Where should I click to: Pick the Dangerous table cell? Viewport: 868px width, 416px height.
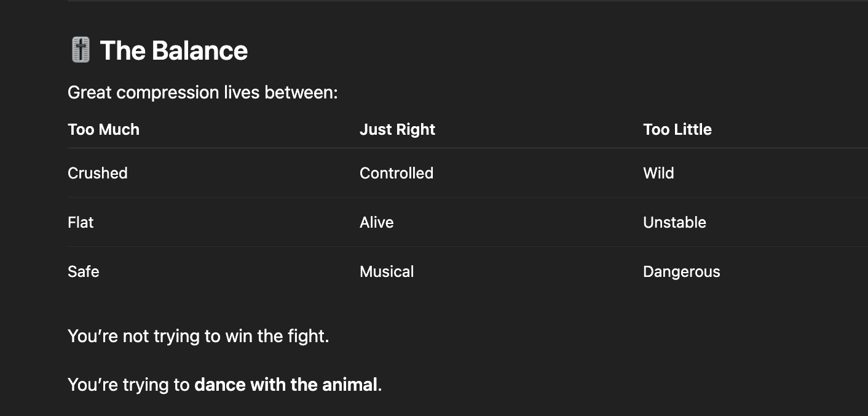[x=681, y=271]
